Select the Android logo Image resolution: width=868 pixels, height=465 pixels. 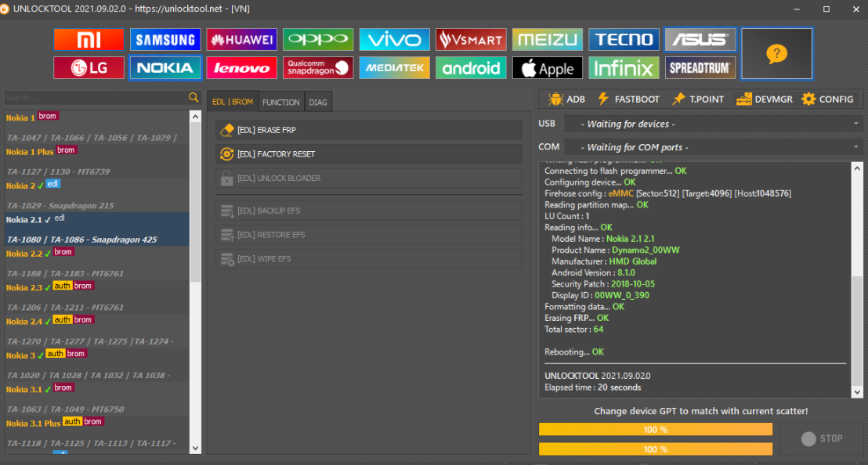point(471,68)
